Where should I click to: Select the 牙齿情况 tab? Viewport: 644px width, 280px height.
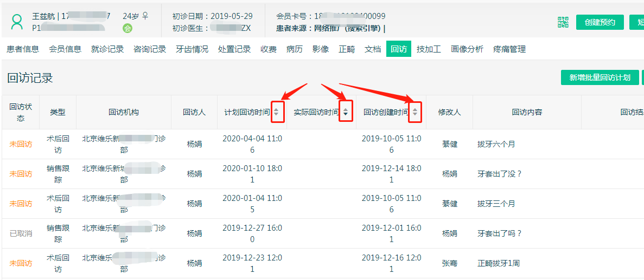[x=192, y=49]
